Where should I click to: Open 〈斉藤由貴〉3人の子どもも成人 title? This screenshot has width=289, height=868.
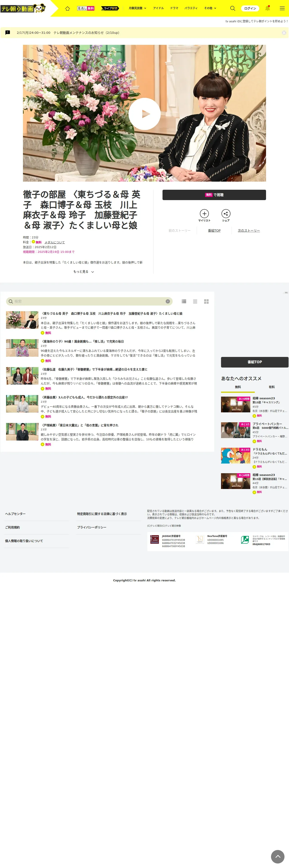(84, 397)
